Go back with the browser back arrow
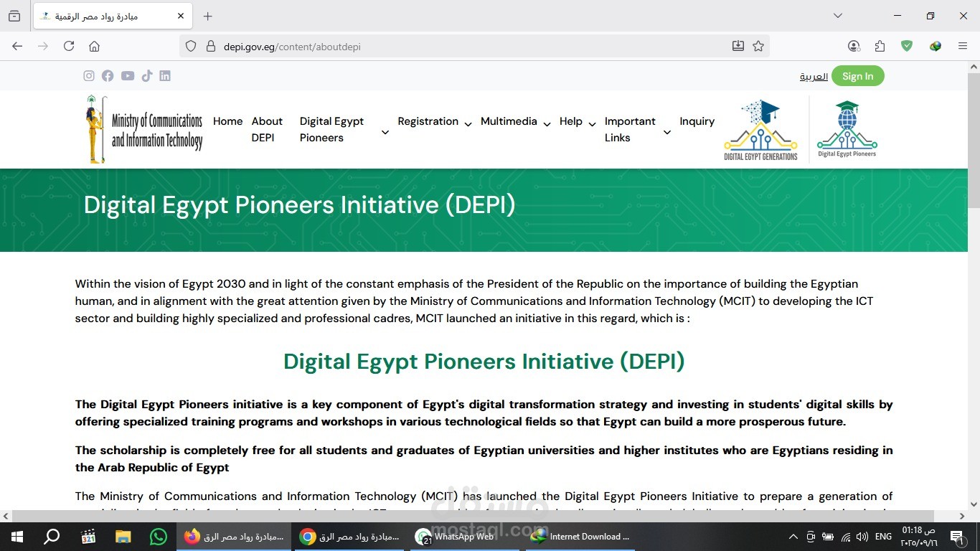 17,46
